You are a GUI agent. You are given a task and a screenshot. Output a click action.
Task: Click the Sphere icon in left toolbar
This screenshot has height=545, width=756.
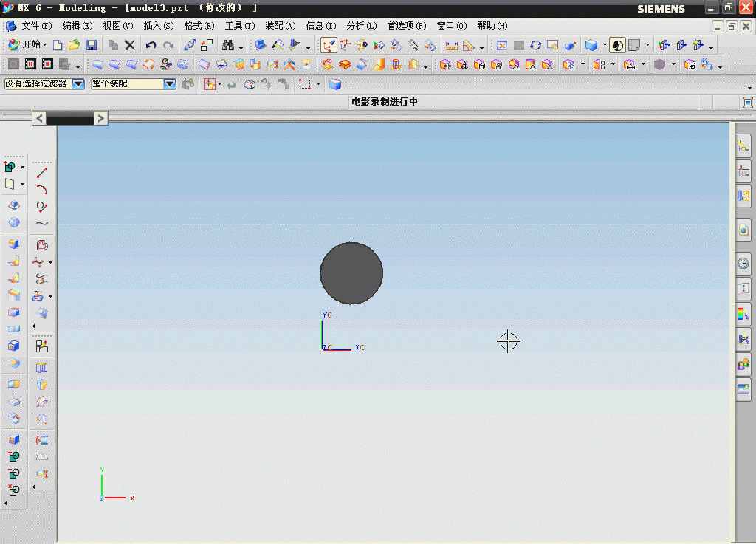tap(14, 222)
